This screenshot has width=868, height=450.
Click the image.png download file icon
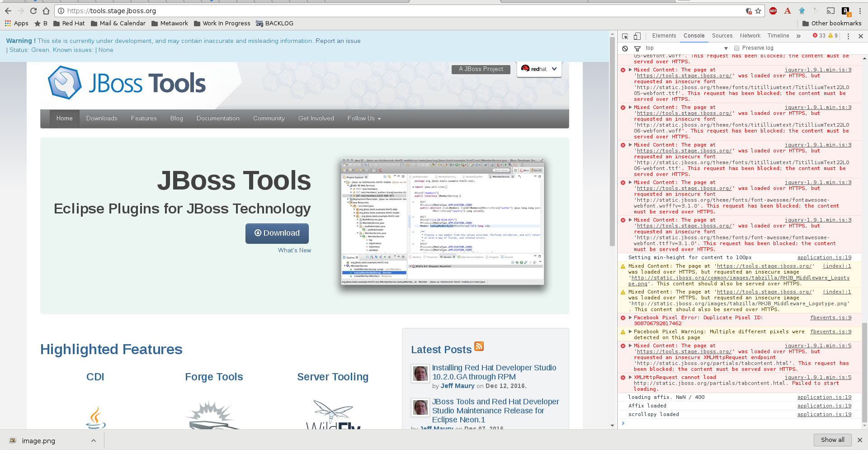click(13, 441)
